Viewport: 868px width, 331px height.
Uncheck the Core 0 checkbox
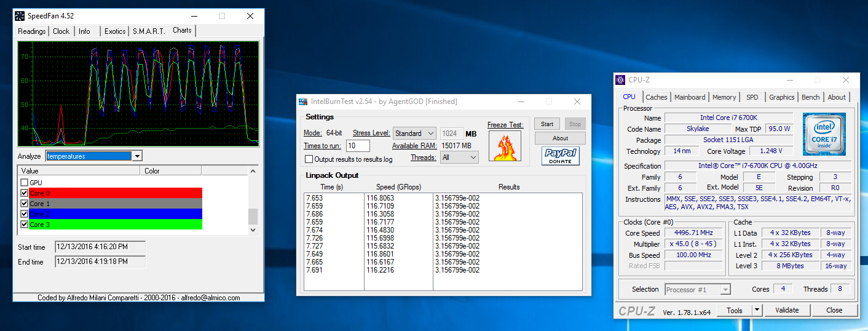pyautogui.click(x=24, y=193)
